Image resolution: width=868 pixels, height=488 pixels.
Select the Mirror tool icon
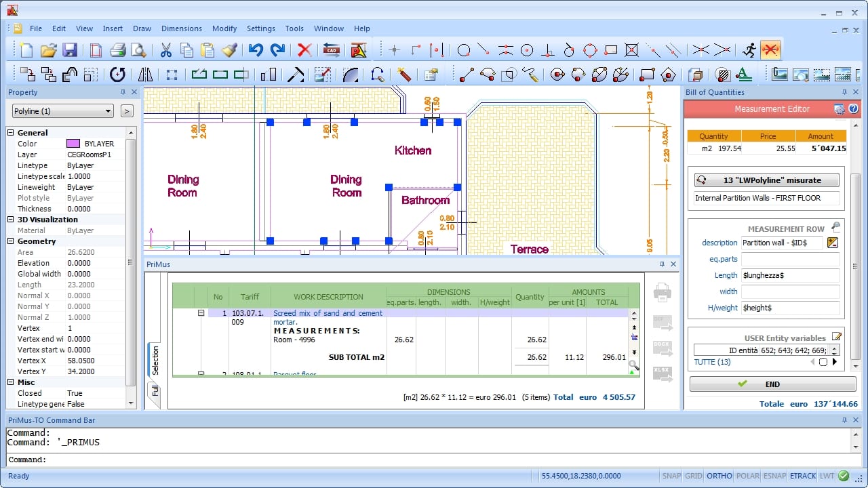point(145,75)
